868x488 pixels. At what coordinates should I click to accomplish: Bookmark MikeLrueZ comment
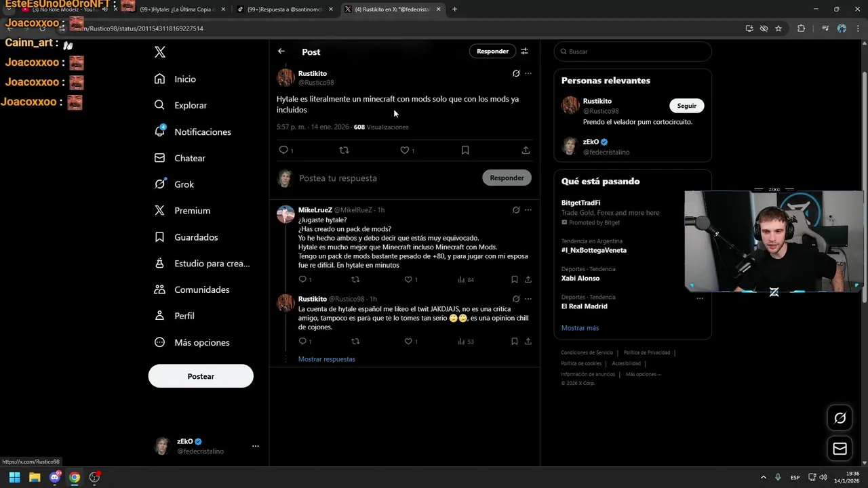(515, 279)
